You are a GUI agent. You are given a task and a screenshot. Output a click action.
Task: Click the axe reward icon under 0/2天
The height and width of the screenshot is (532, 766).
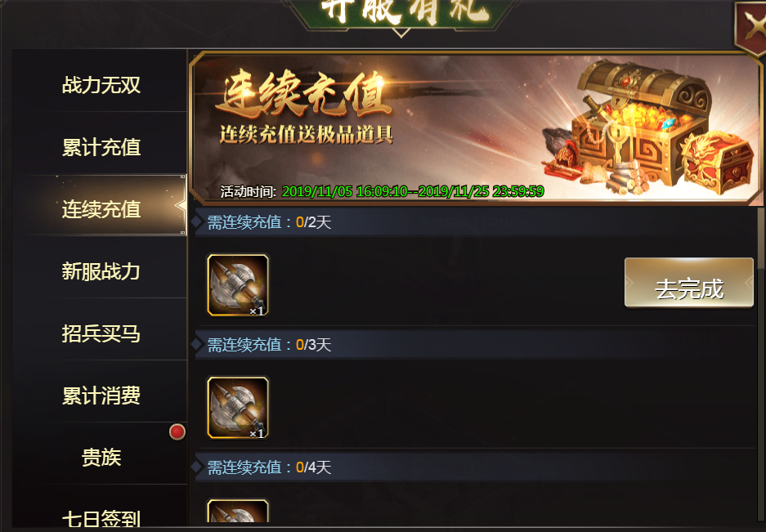pyautogui.click(x=238, y=285)
